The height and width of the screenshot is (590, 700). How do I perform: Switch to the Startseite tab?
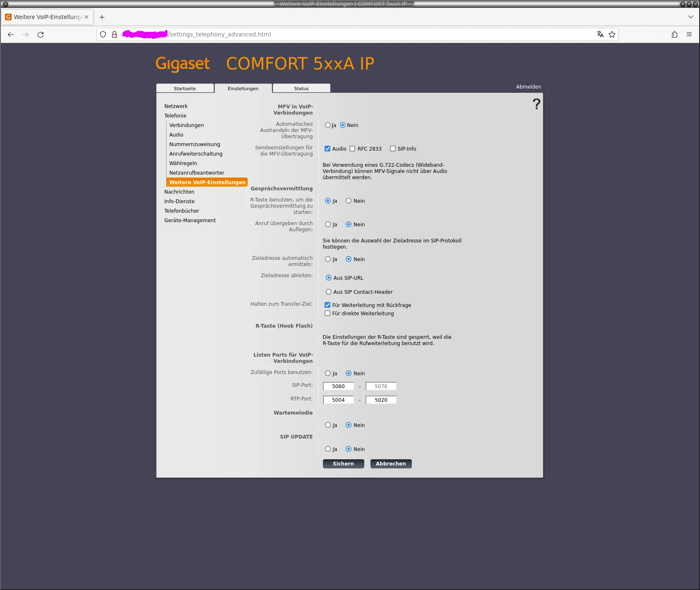point(185,89)
